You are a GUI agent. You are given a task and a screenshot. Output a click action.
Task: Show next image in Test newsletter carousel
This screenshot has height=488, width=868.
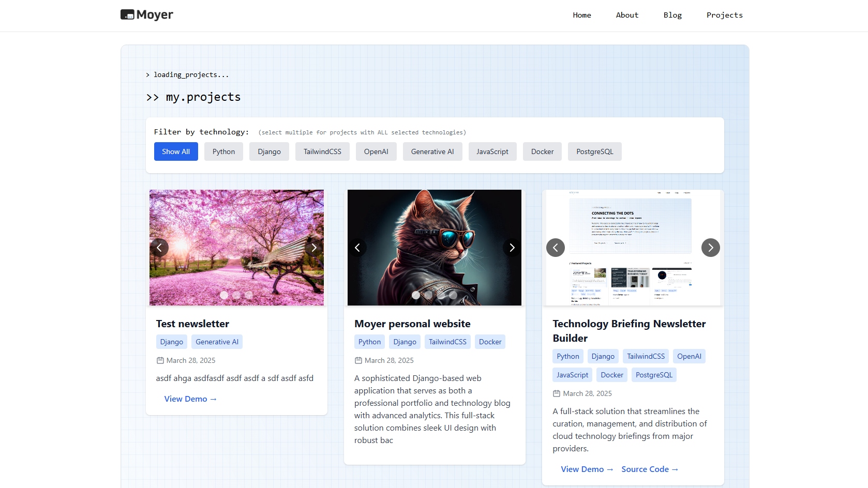[313, 248]
